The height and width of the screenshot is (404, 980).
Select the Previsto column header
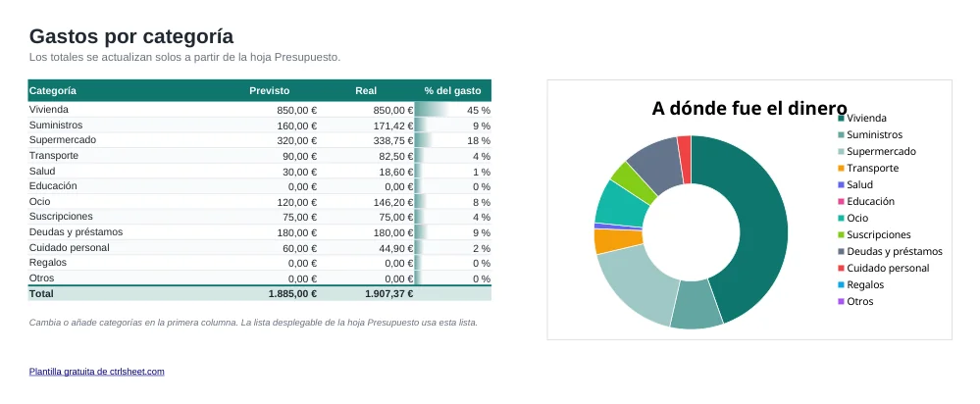tap(270, 90)
